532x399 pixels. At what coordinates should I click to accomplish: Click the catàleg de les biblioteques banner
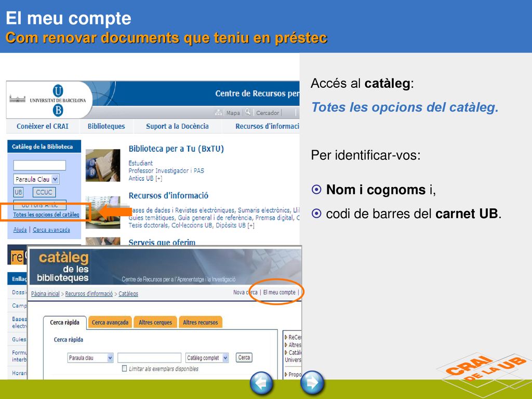[165, 267]
